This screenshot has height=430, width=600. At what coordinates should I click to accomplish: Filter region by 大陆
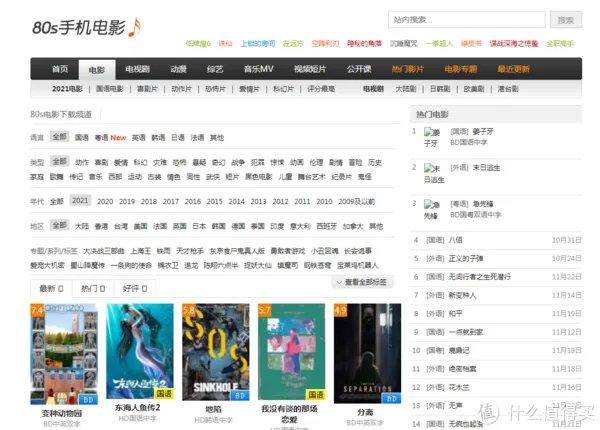[82, 226]
